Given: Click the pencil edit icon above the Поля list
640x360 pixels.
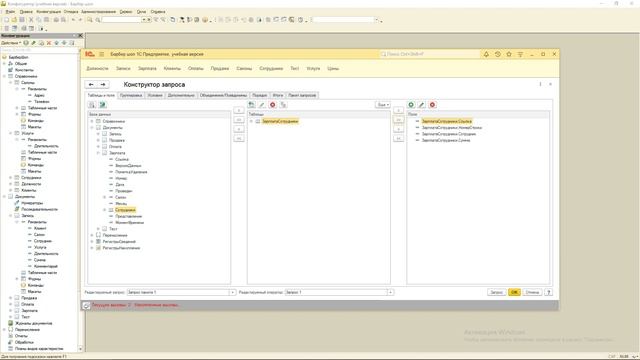Looking at the screenshot, I should pyautogui.click(x=422, y=105).
